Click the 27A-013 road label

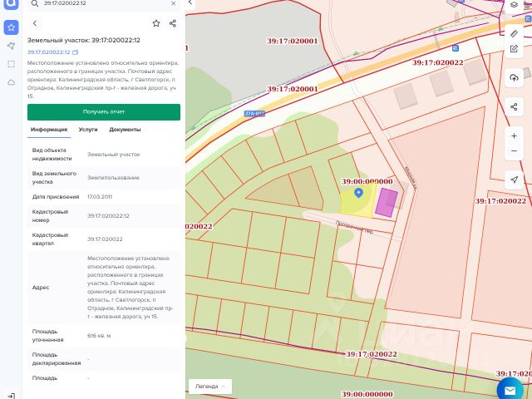tap(254, 113)
